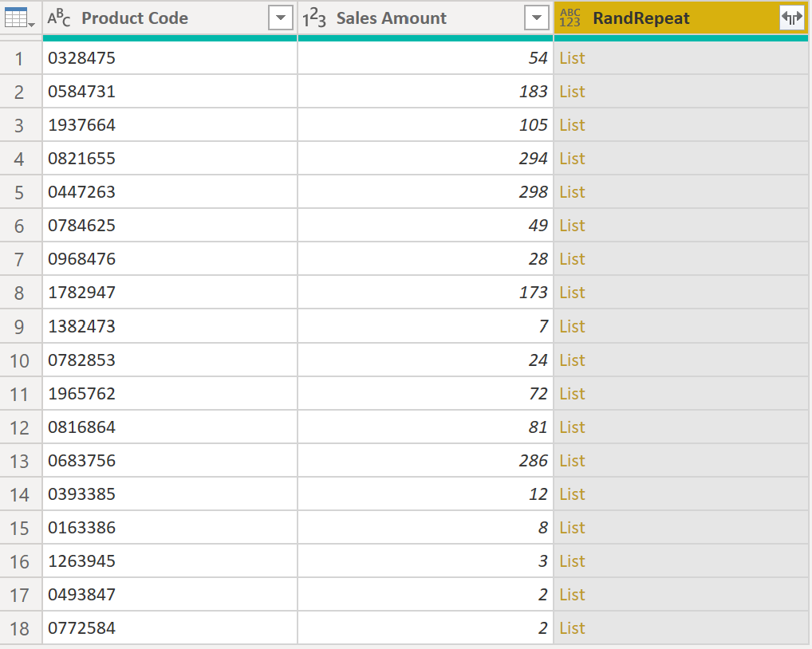Image resolution: width=812 pixels, height=649 pixels.
Task: Select product code cell 0447263
Action: click(x=170, y=192)
